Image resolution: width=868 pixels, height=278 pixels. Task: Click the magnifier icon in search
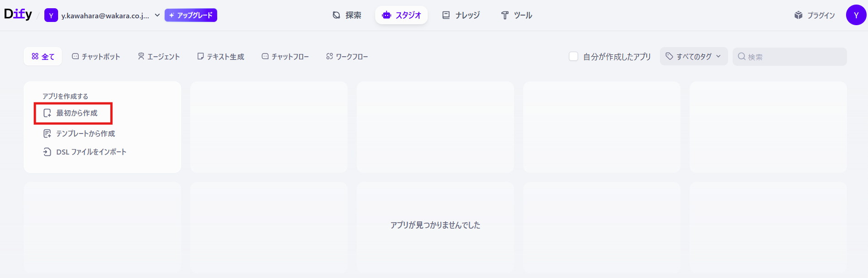[741, 57]
